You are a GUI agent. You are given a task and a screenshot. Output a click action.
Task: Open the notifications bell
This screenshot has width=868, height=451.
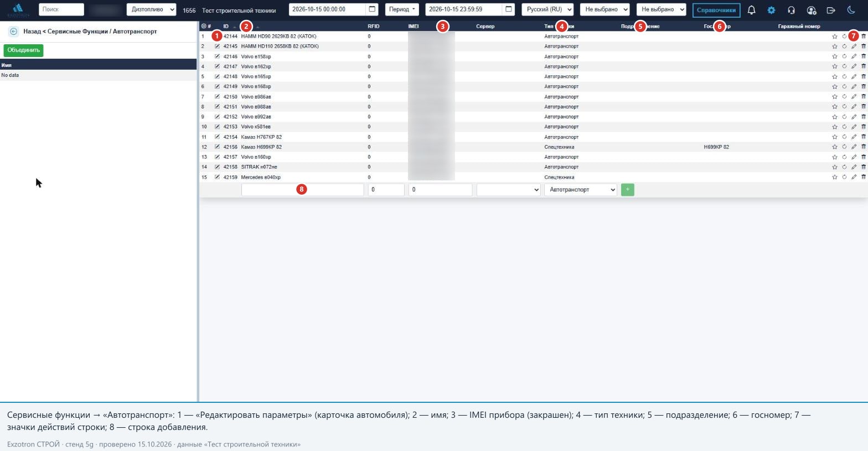(751, 10)
